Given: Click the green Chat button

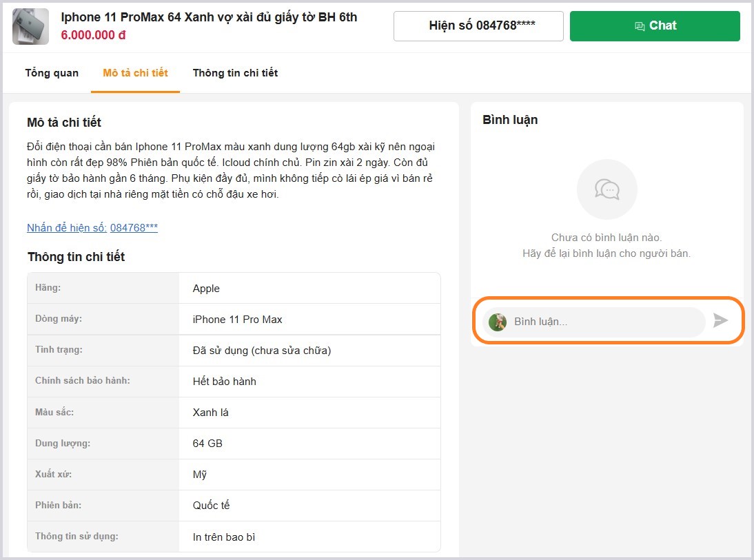Looking at the screenshot, I should point(655,26).
